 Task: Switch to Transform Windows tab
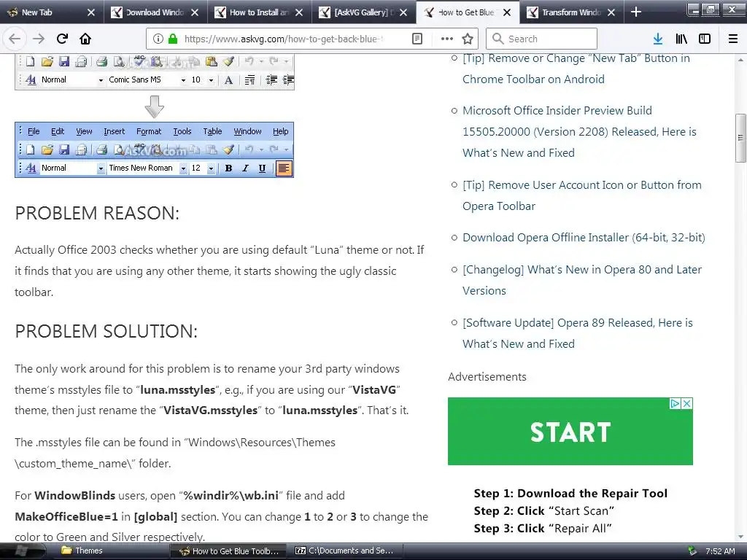point(572,12)
